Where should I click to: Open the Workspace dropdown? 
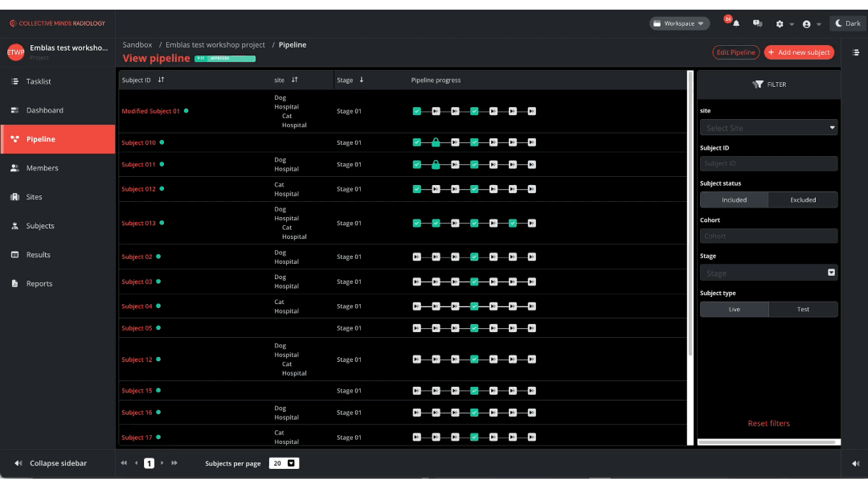[x=679, y=23]
